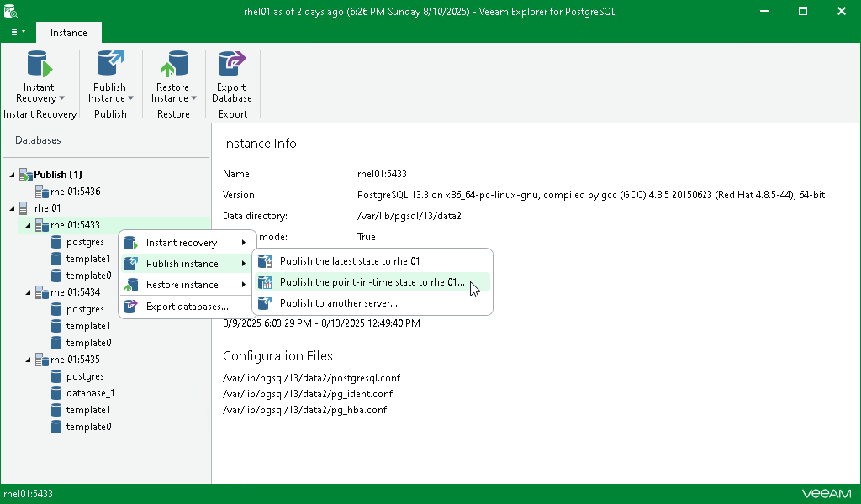Click the Restore instance submenu arrow
861x504 pixels.
tap(243, 285)
